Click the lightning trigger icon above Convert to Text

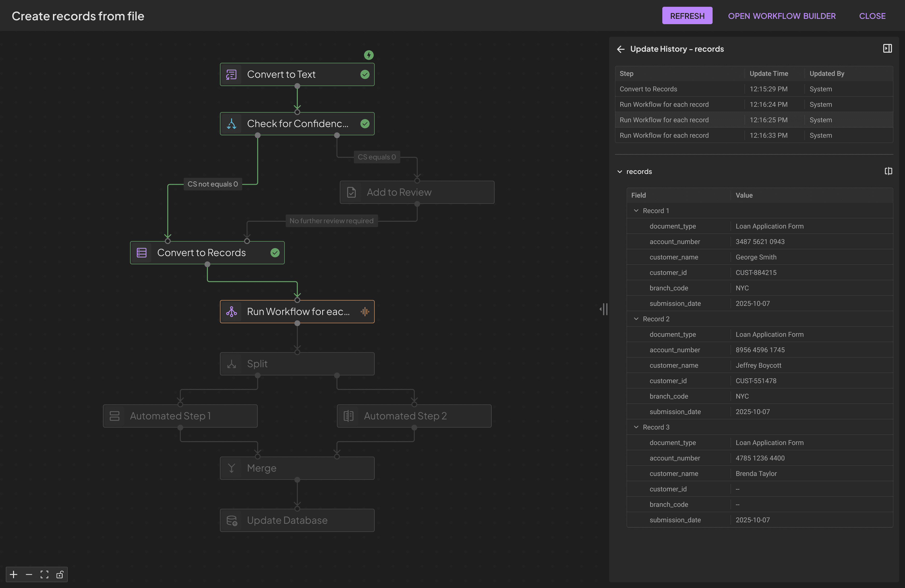[368, 55]
